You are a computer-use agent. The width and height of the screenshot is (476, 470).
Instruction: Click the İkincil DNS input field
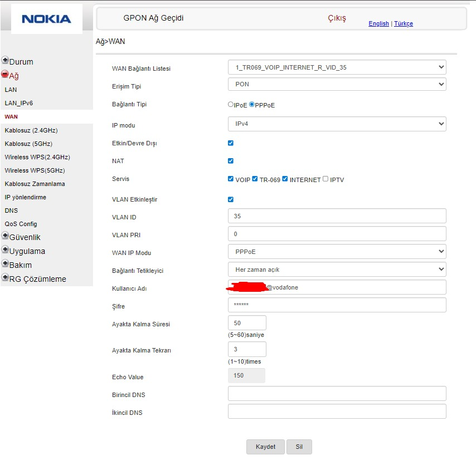tap(337, 411)
